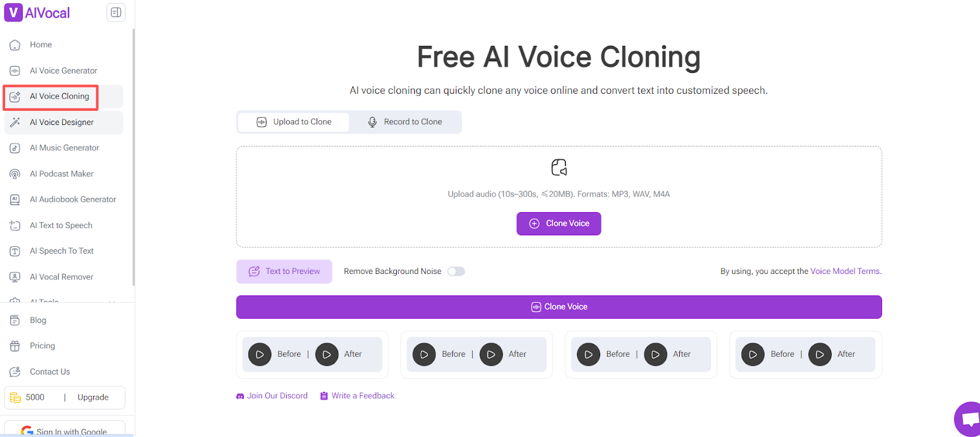Image resolution: width=980 pixels, height=437 pixels.
Task: Open the AI Audiobook Generator
Action: click(73, 199)
